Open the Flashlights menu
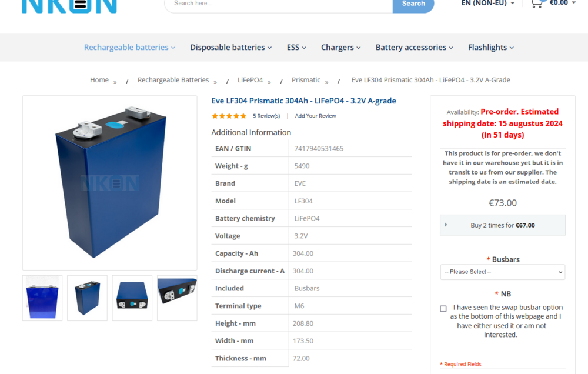This screenshot has width=588, height=374. tap(490, 48)
